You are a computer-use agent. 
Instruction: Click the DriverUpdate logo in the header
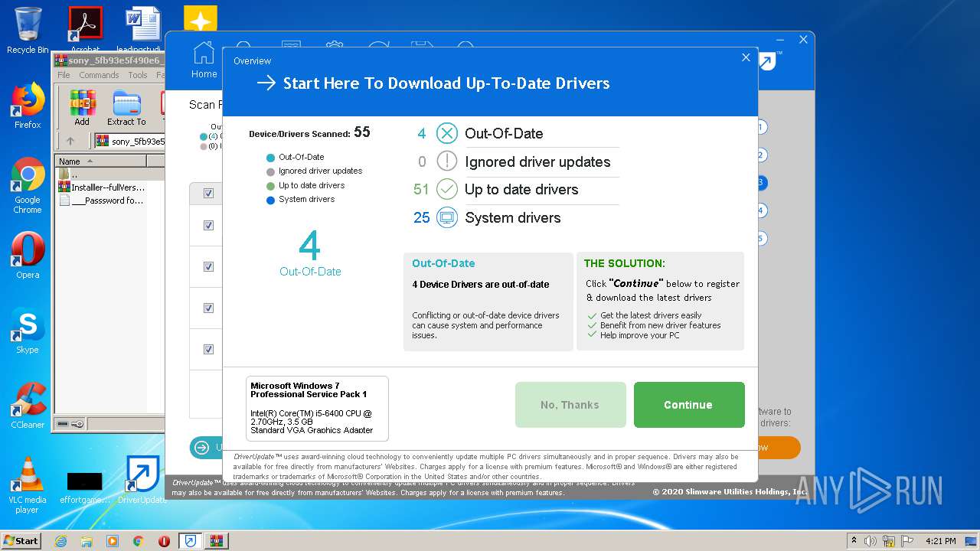769,60
